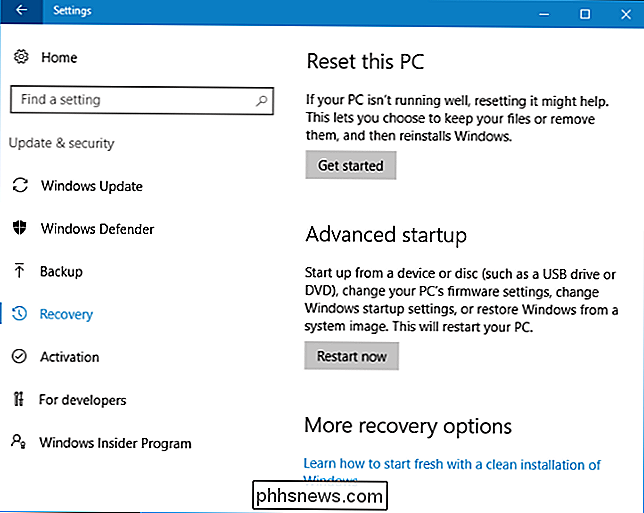Click the back arrow in the title bar
This screenshot has width=644, height=513.
point(21,10)
